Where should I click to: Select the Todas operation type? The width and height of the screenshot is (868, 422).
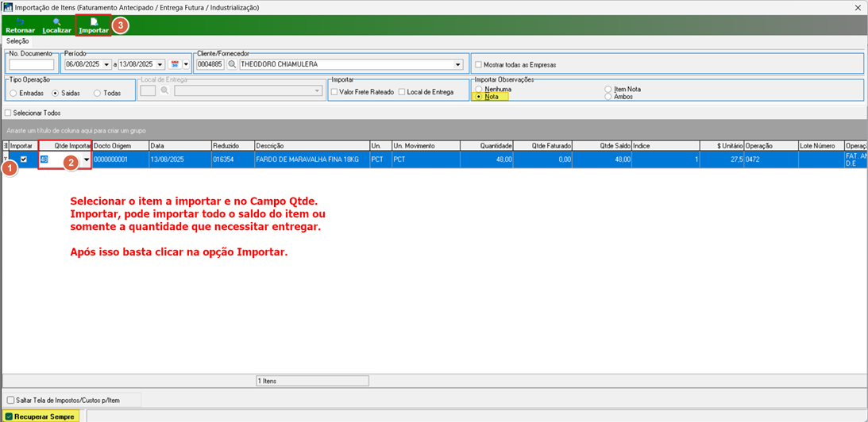[97, 94]
